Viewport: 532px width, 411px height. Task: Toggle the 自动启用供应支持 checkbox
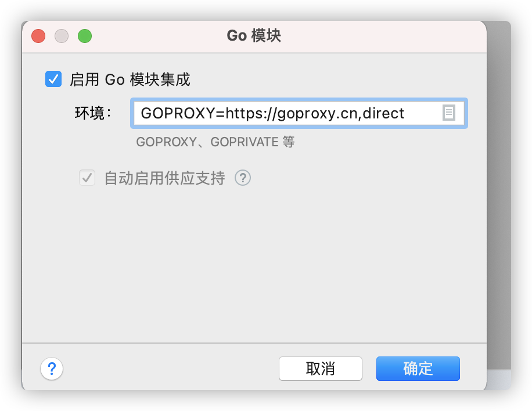(87, 178)
